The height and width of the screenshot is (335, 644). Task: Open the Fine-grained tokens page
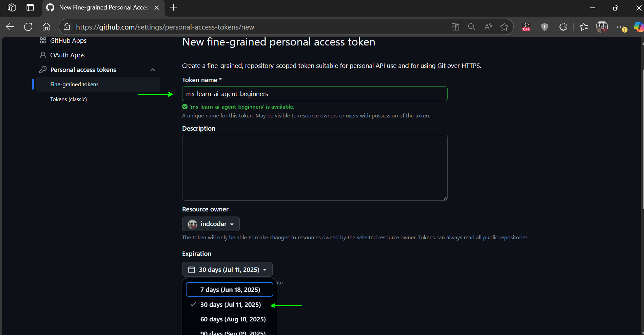click(x=74, y=84)
